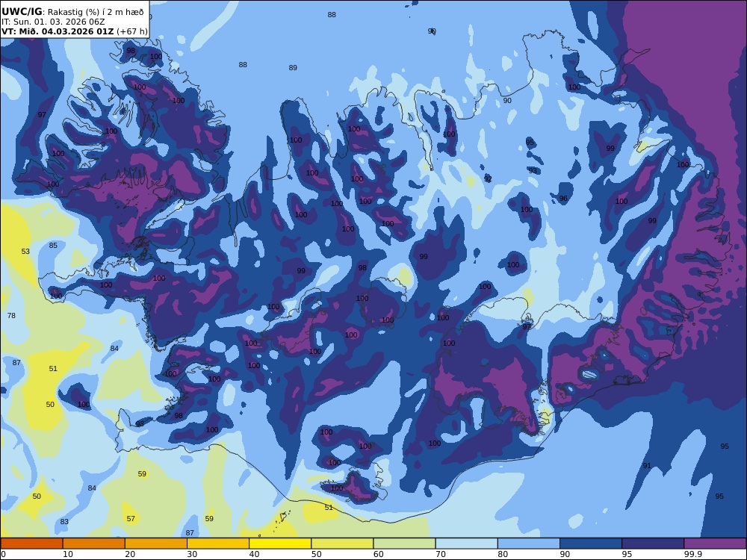Click the 80–90 blue legend swatch
747x560 pixels.
click(x=529, y=544)
